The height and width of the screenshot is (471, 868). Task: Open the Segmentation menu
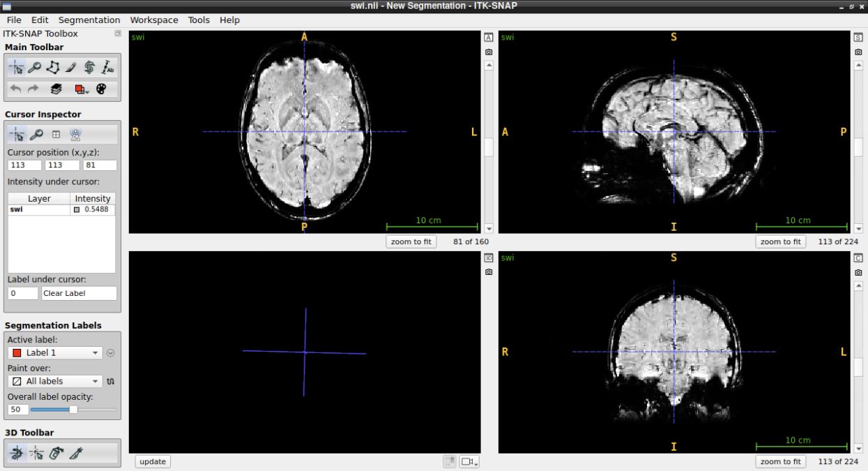[89, 20]
